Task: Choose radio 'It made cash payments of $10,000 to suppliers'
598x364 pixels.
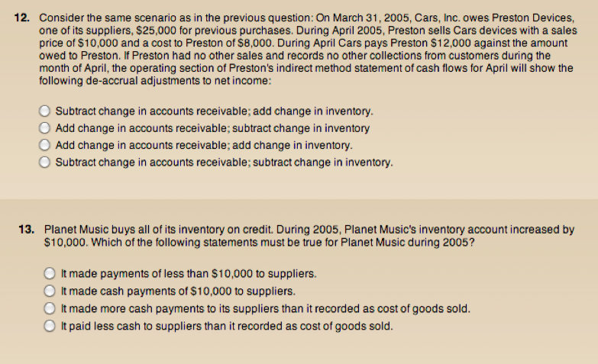Action: point(50,292)
